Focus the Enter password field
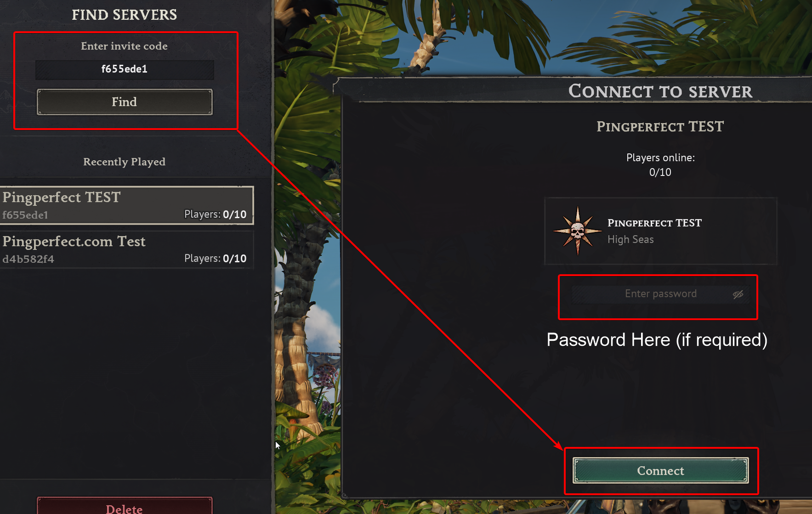The width and height of the screenshot is (812, 514). [x=660, y=294]
